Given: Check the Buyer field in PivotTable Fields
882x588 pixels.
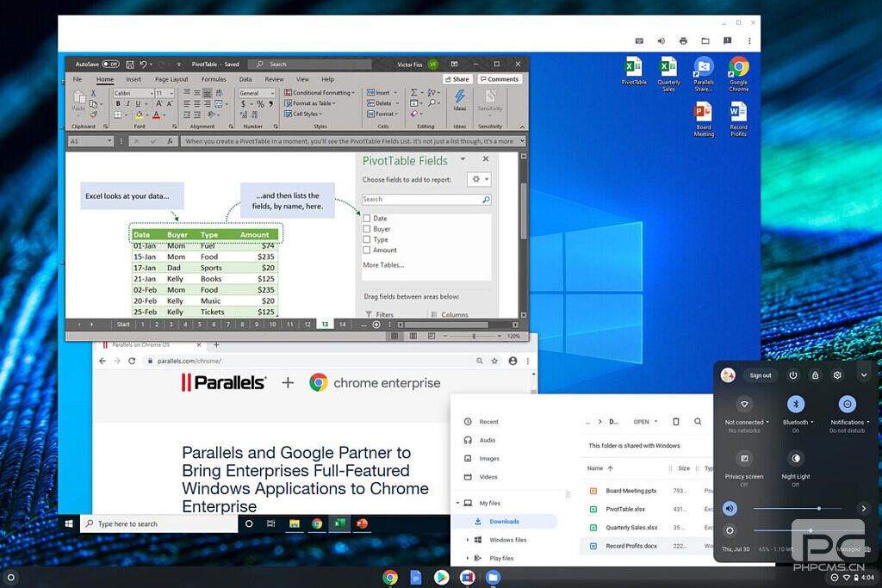Looking at the screenshot, I should [x=367, y=229].
